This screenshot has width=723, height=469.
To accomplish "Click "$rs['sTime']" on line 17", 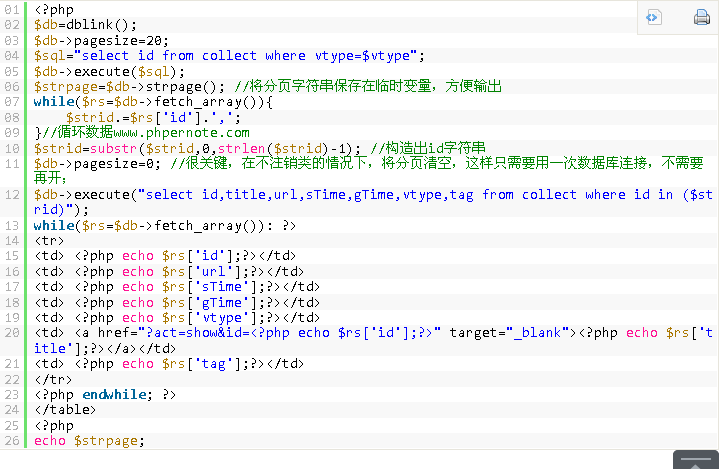I will tap(209, 287).
